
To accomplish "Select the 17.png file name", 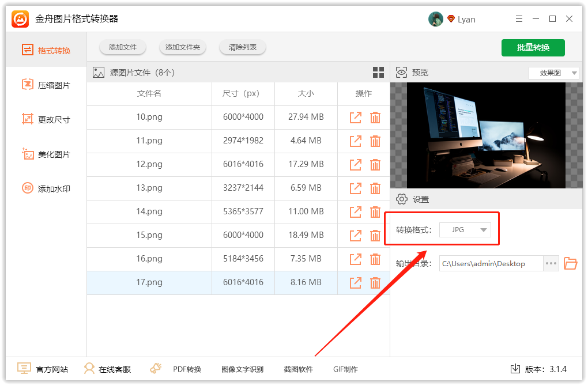I will [149, 282].
